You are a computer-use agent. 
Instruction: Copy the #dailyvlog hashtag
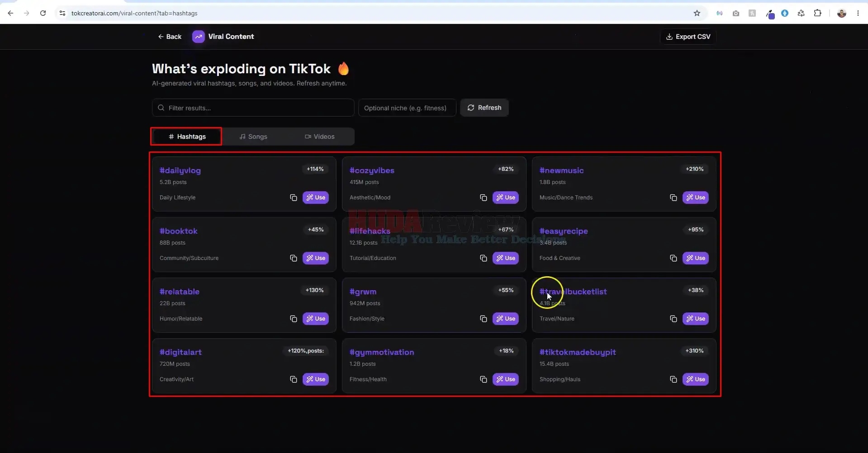coord(294,198)
